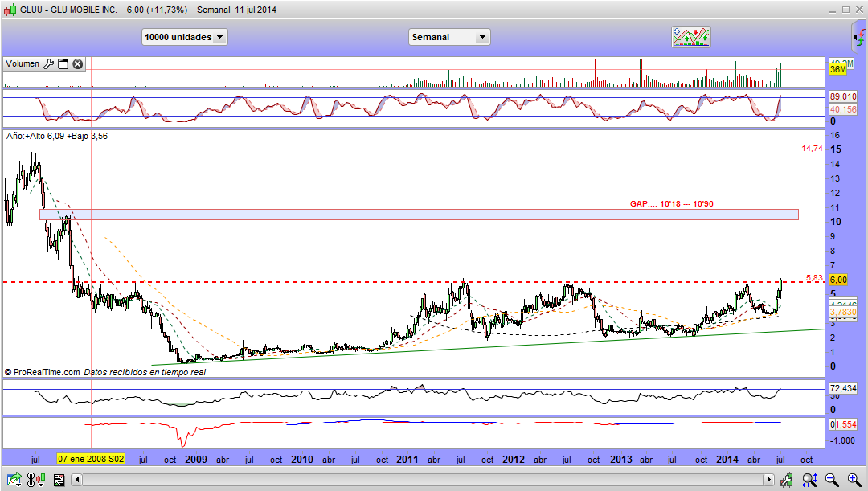Click the 2014 year label on time axis
Viewport: 868px width, 491px height.
pos(727,460)
